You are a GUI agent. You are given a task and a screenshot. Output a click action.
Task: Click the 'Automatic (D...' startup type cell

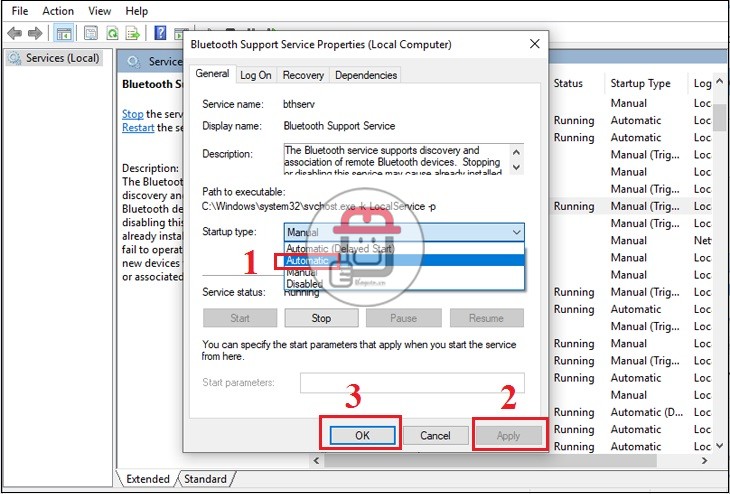click(x=646, y=412)
